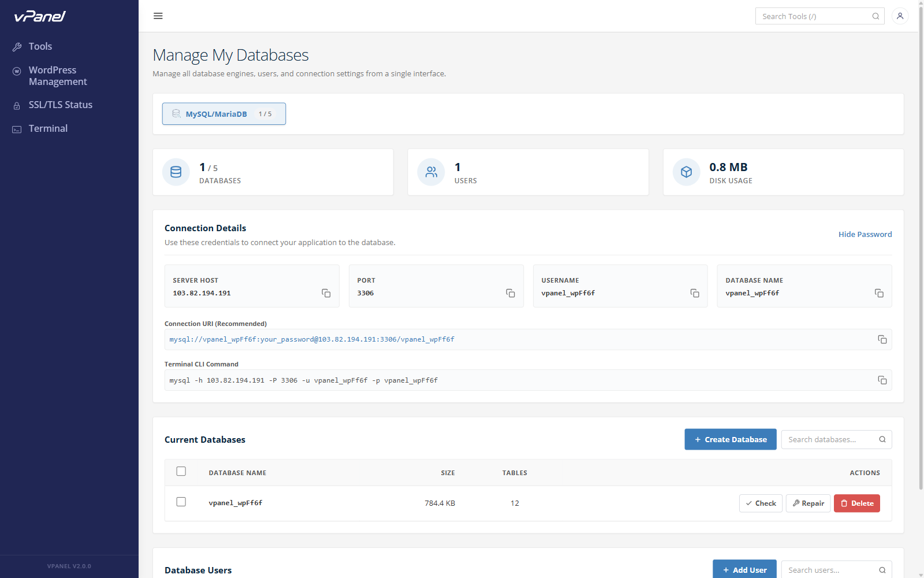
Task: Click the Create Database button
Action: click(731, 439)
